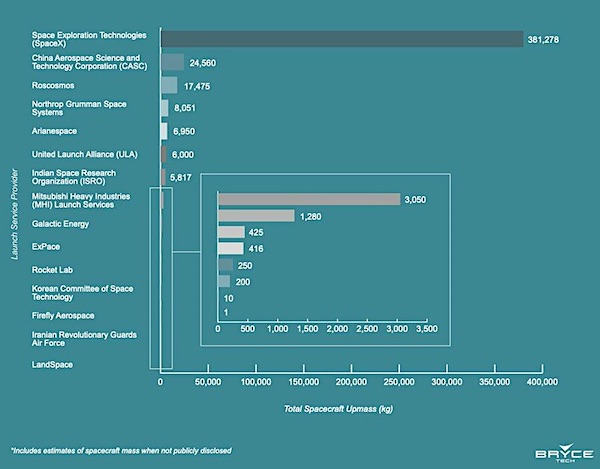This screenshot has width=600, height=469.
Task: Click the main axis tick '350,000'
Action: tap(494, 382)
